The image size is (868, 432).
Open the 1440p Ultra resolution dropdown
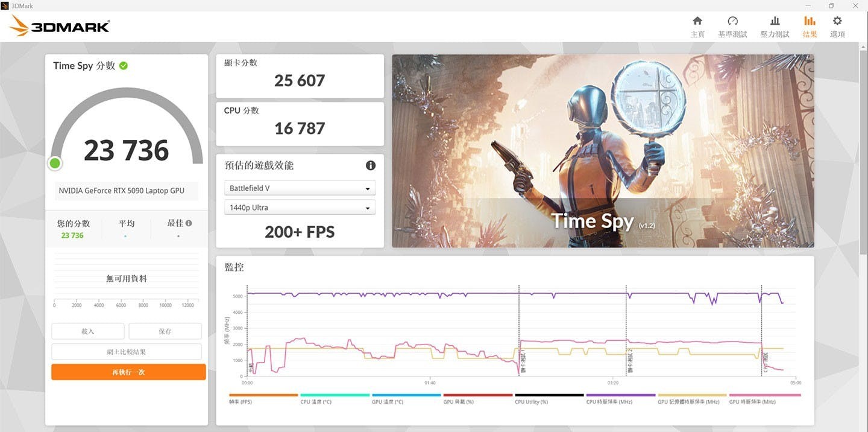tap(300, 208)
